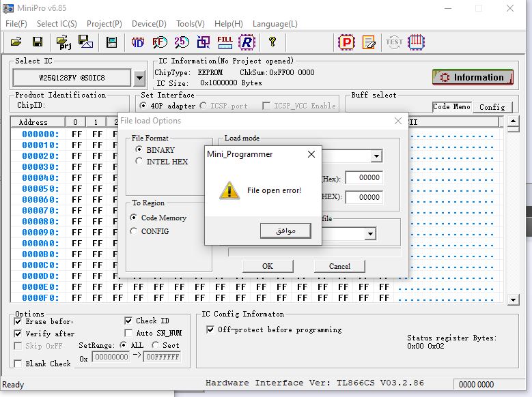Image resolution: width=532 pixels, height=397 pixels.
Task: Click address row 000000:
Action: (40, 134)
